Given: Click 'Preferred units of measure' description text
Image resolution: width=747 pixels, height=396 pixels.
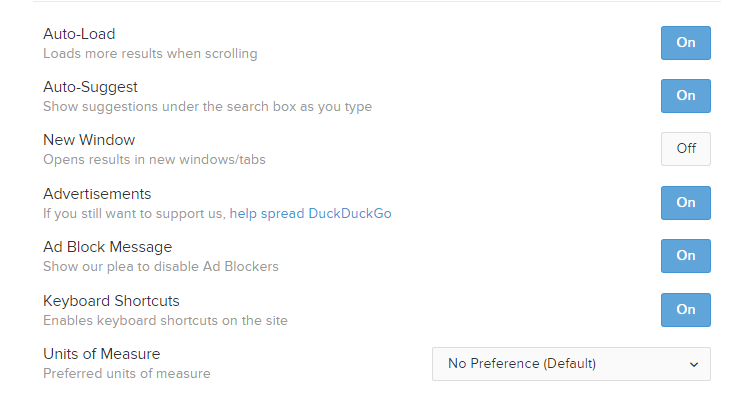Looking at the screenshot, I should [127, 374].
